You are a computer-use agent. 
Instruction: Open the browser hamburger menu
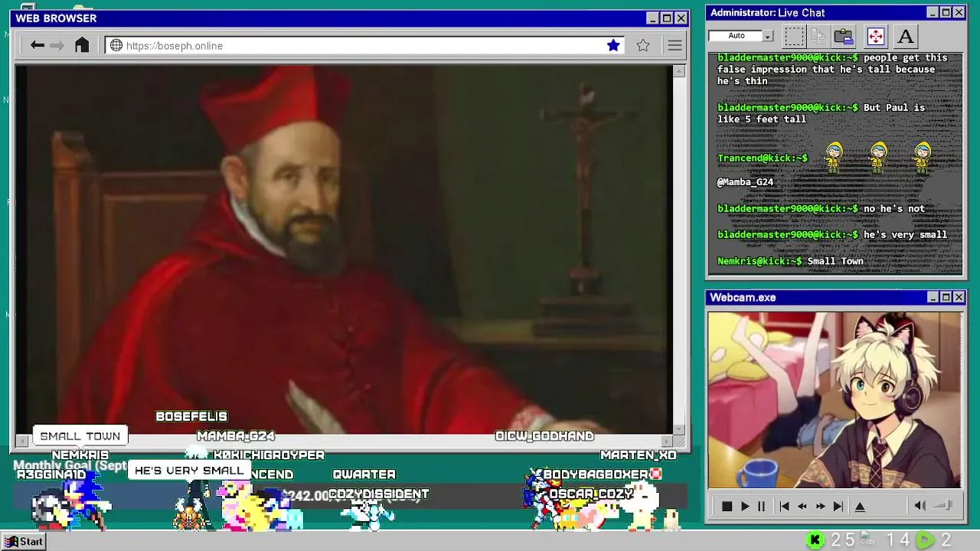[x=675, y=45]
